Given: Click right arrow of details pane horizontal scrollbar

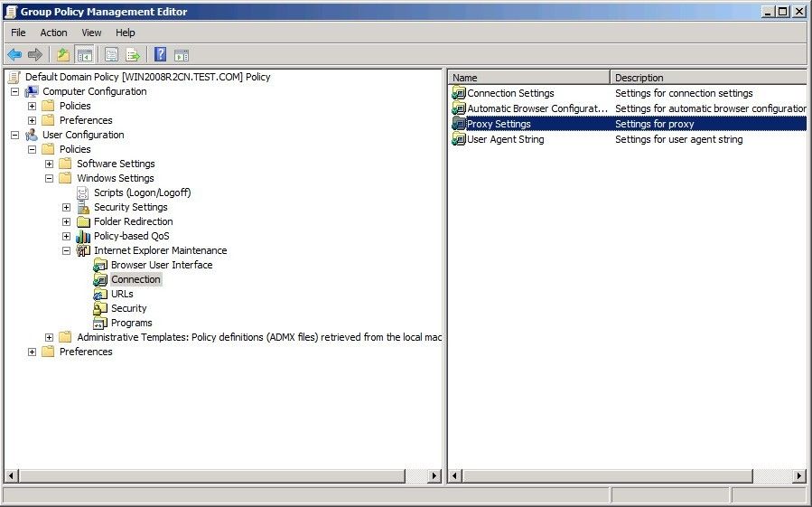Looking at the screenshot, I should [x=800, y=475].
